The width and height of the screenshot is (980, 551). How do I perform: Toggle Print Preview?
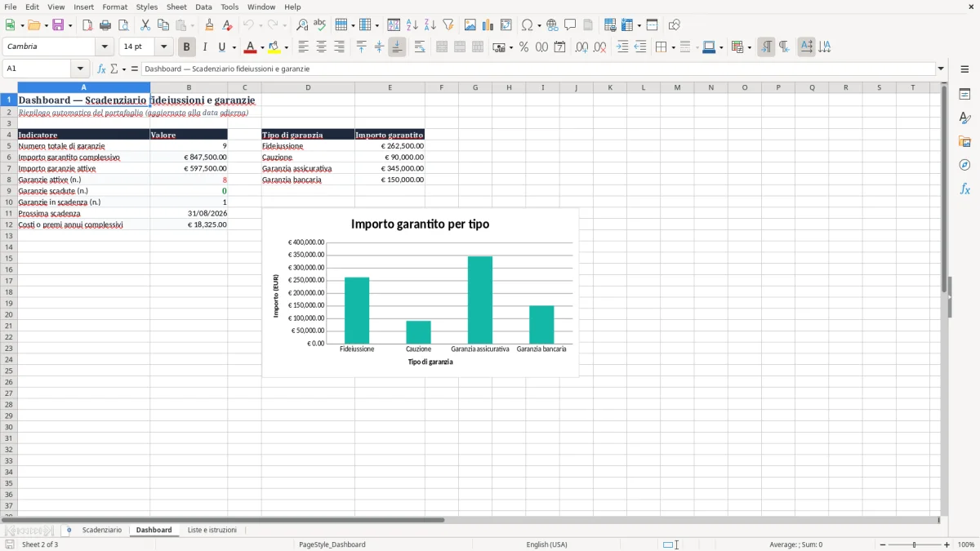click(x=123, y=25)
